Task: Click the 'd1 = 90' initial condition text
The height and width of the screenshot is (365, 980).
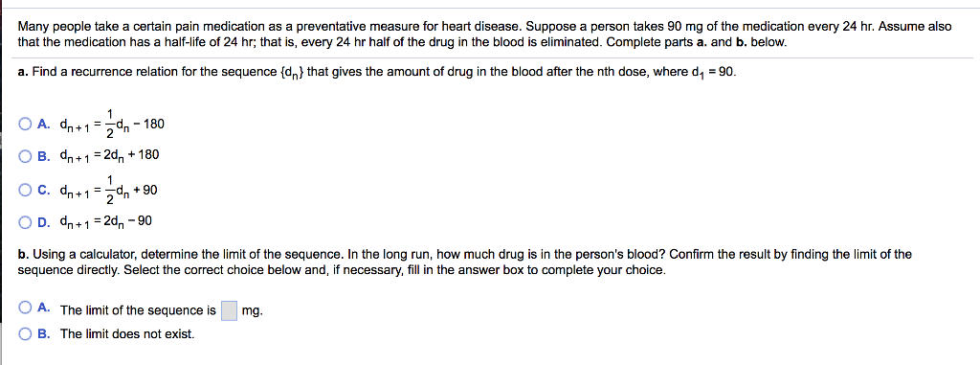Action: coord(714,73)
